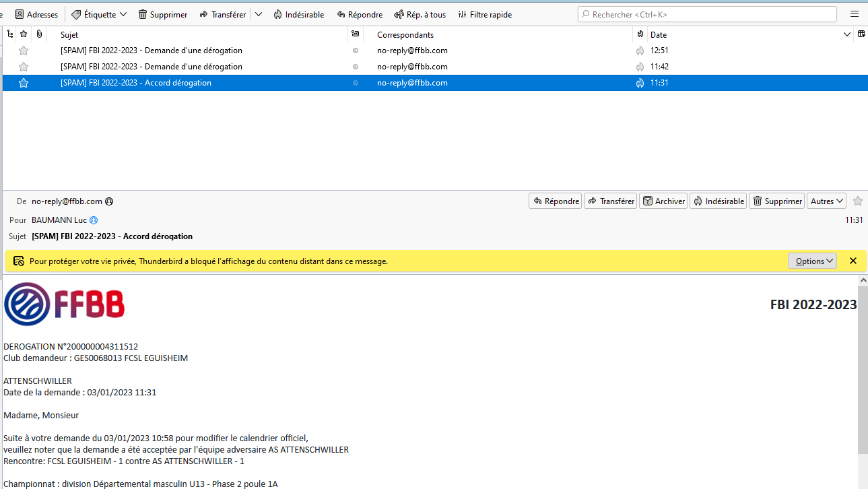Toggle read status of the 11:31 message
868x489 pixels.
click(356, 83)
